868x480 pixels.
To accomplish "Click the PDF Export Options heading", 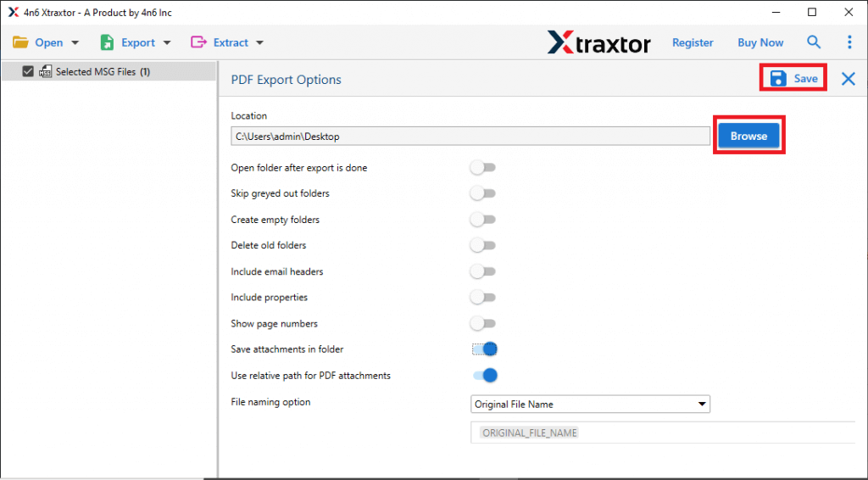I will coord(287,80).
